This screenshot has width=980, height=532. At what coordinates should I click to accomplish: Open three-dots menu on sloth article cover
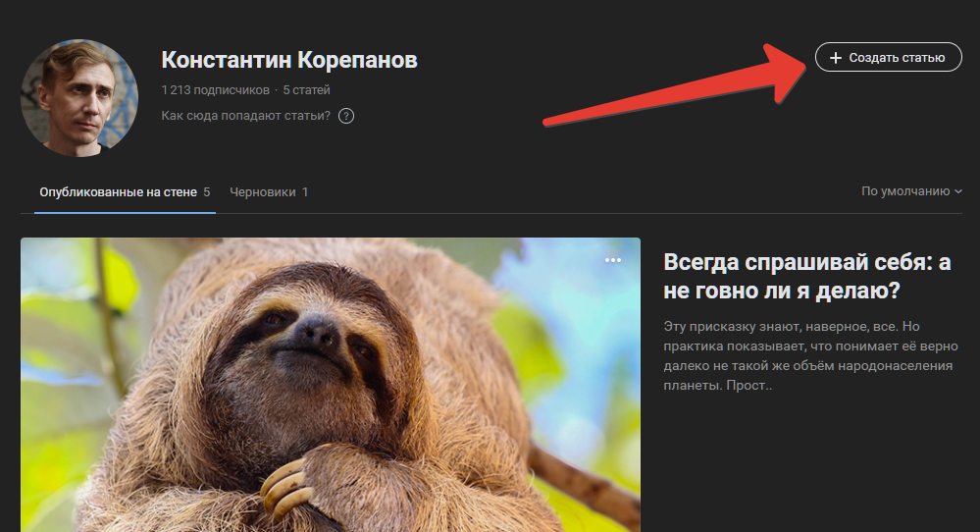[613, 260]
